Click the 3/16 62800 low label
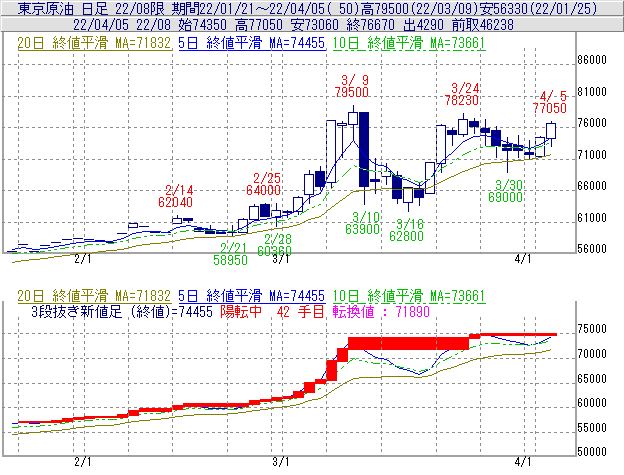The width and height of the screenshot is (624, 475). (406, 230)
